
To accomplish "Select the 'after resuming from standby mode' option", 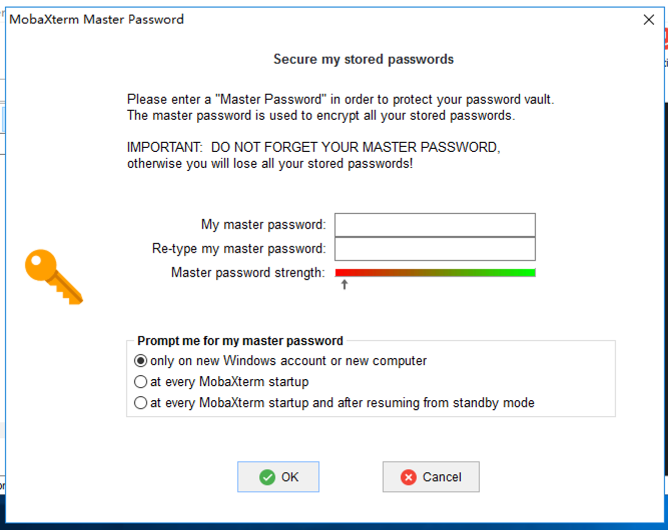I will click(x=141, y=403).
